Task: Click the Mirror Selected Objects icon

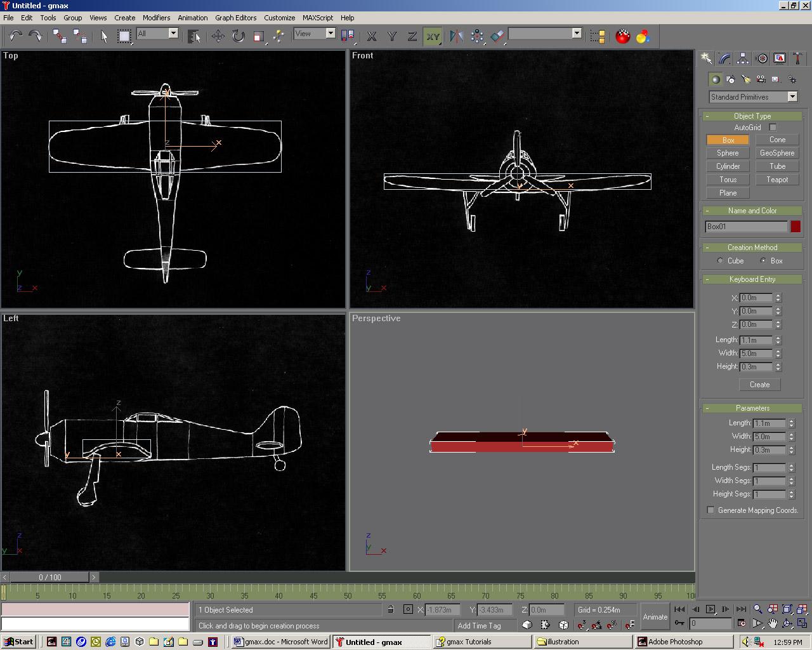Action: (456, 36)
